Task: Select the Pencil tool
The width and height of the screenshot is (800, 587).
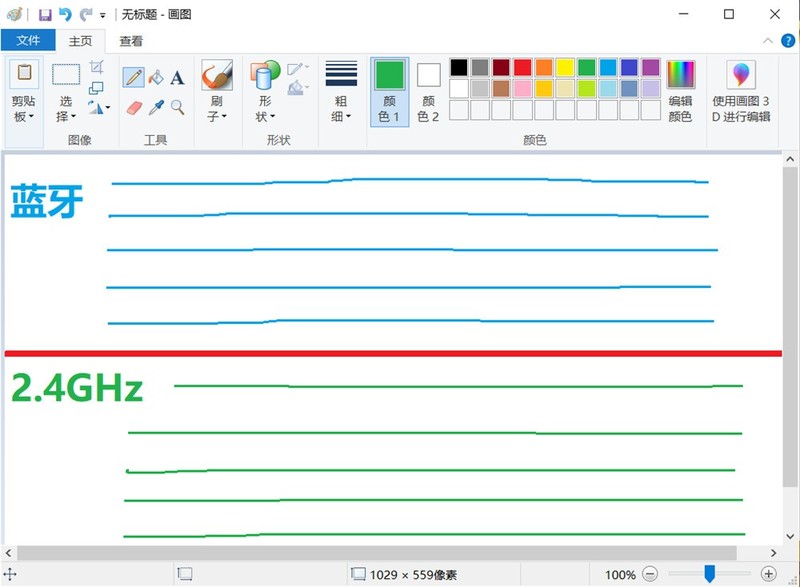Action: [x=134, y=77]
